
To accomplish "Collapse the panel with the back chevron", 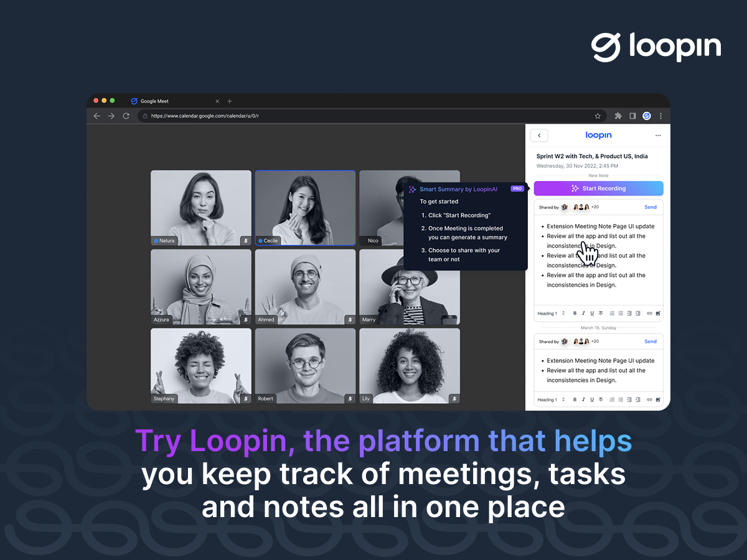I will [x=539, y=135].
